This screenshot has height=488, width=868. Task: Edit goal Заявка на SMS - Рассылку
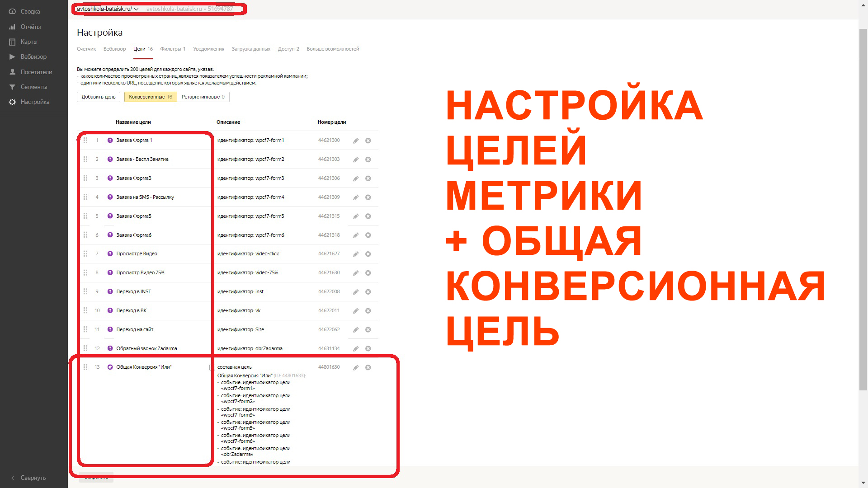tap(356, 197)
